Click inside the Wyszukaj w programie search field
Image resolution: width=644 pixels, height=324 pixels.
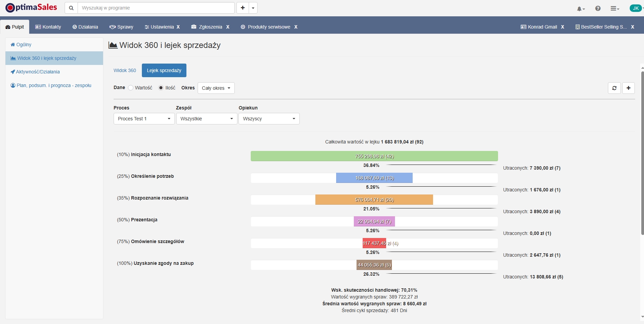pos(156,7)
